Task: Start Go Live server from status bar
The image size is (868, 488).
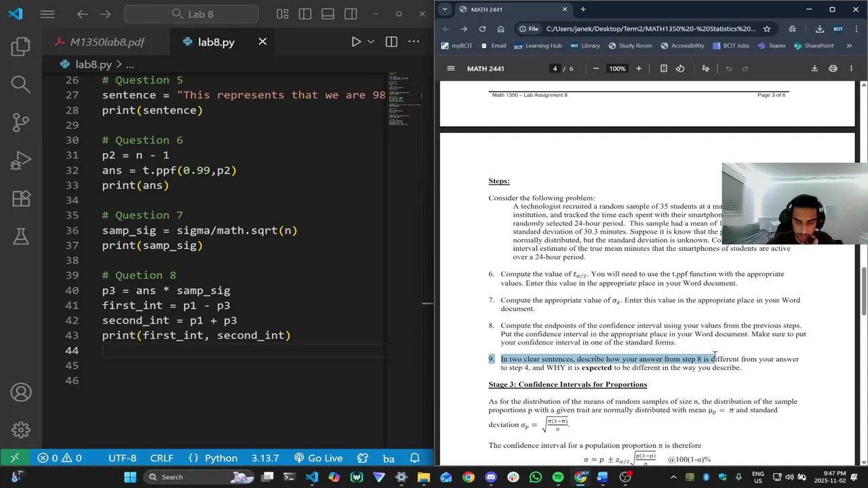Action: pyautogui.click(x=319, y=458)
